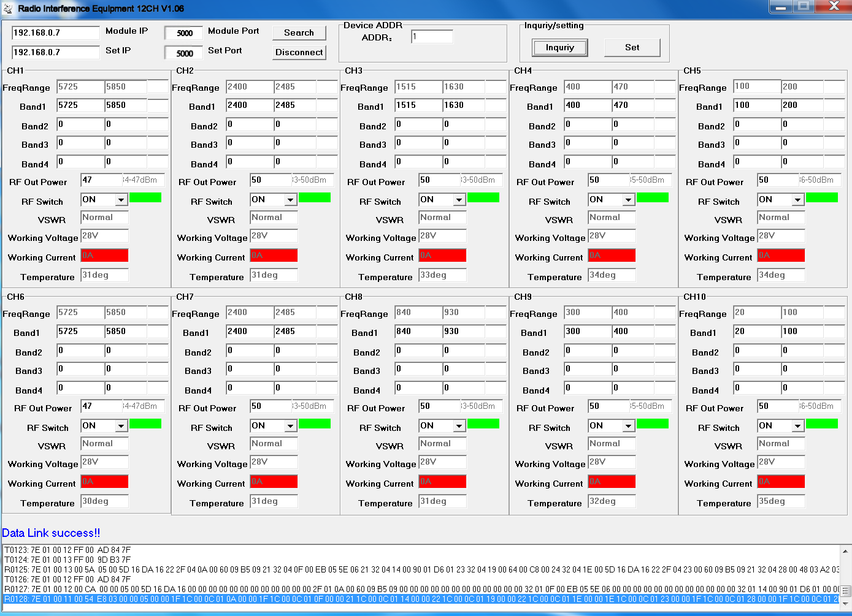Click CH5 Temperature 34deg value
The width and height of the screenshot is (852, 616).
781,275
